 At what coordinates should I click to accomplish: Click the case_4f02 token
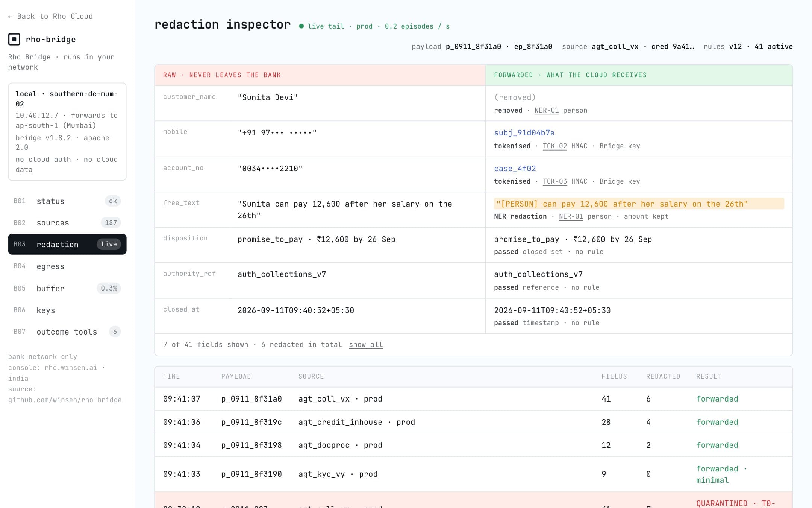(515, 169)
